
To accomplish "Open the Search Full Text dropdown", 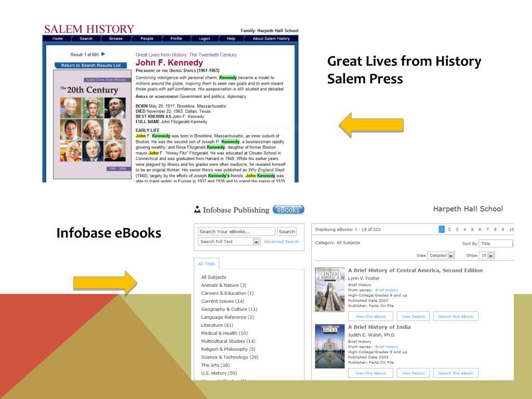I will tap(229, 242).
